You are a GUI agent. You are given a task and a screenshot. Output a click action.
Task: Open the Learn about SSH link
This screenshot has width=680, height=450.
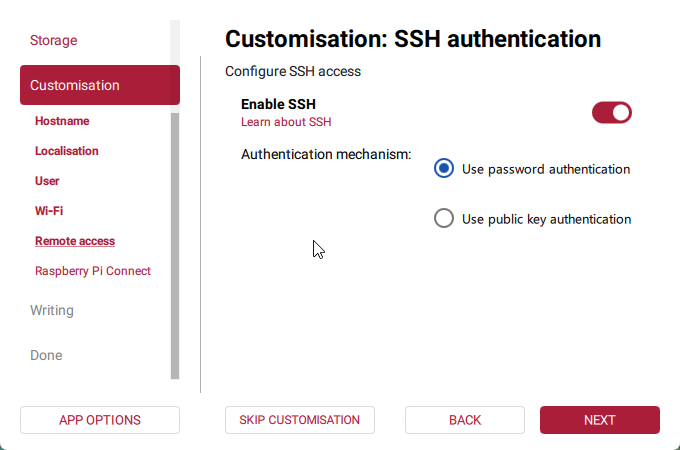[286, 122]
